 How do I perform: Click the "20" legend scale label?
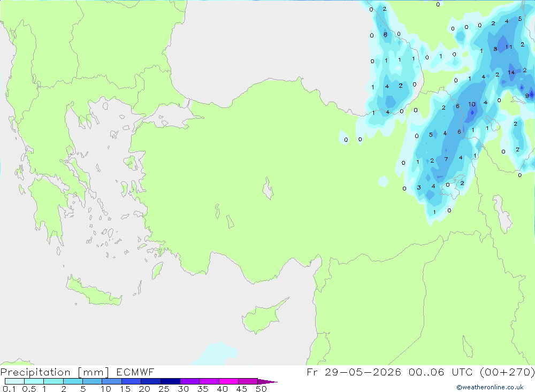click(x=144, y=389)
